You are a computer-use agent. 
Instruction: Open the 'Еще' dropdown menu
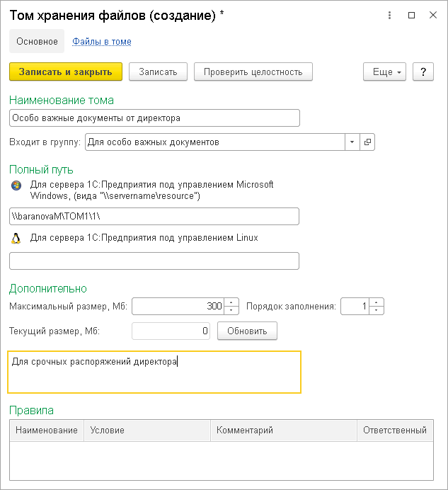pos(384,72)
